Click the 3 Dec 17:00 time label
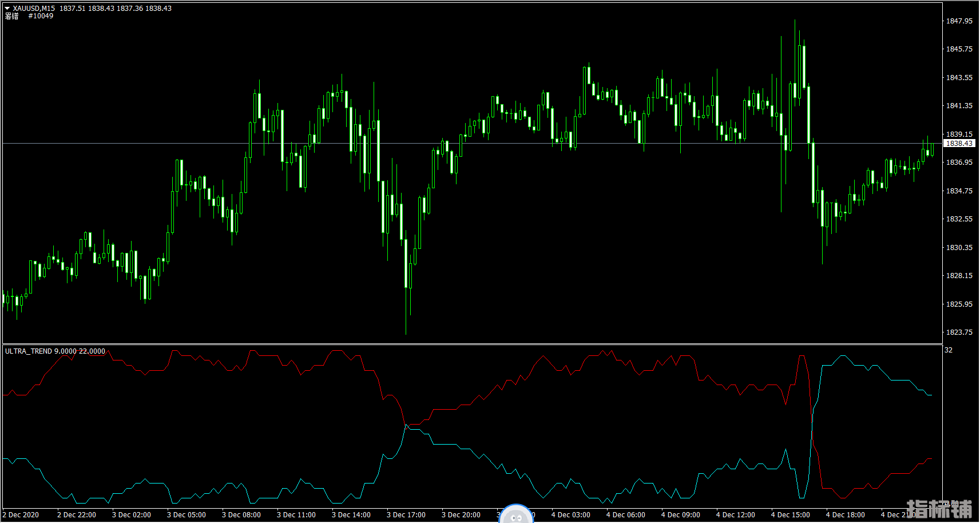The image size is (980, 523). [406, 515]
